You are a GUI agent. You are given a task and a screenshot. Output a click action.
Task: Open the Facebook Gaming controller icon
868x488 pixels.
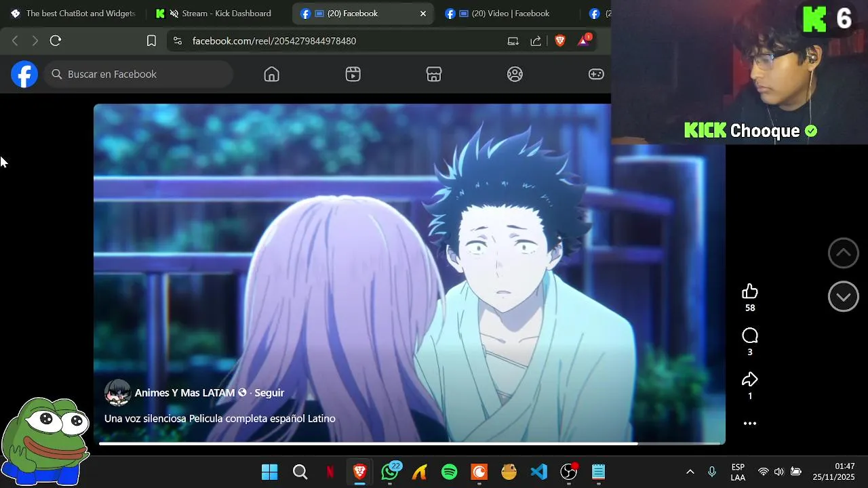pos(596,75)
